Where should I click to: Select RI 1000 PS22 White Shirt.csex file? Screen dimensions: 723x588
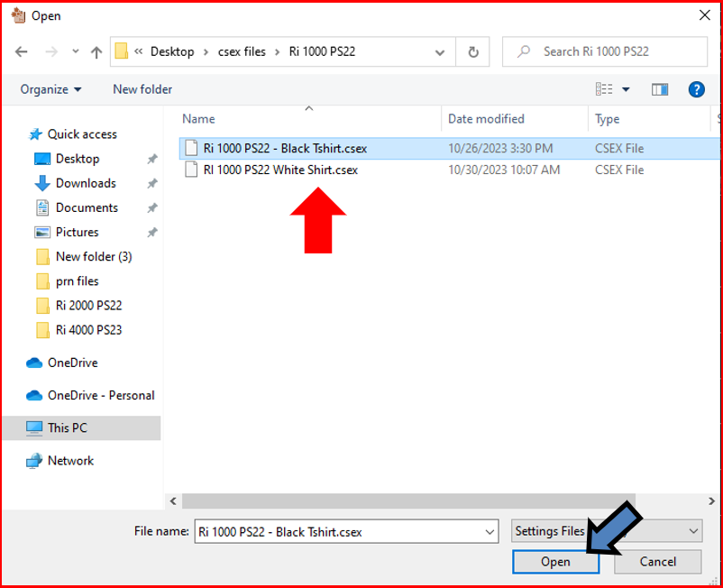(x=280, y=170)
